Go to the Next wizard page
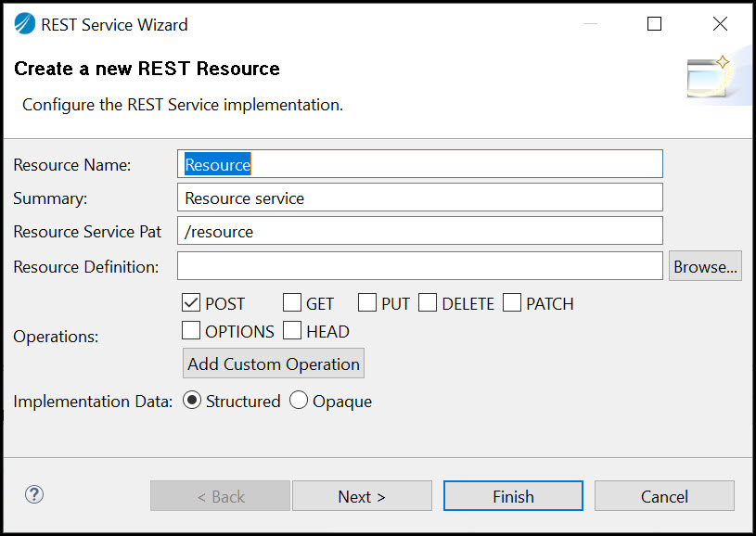 [362, 496]
